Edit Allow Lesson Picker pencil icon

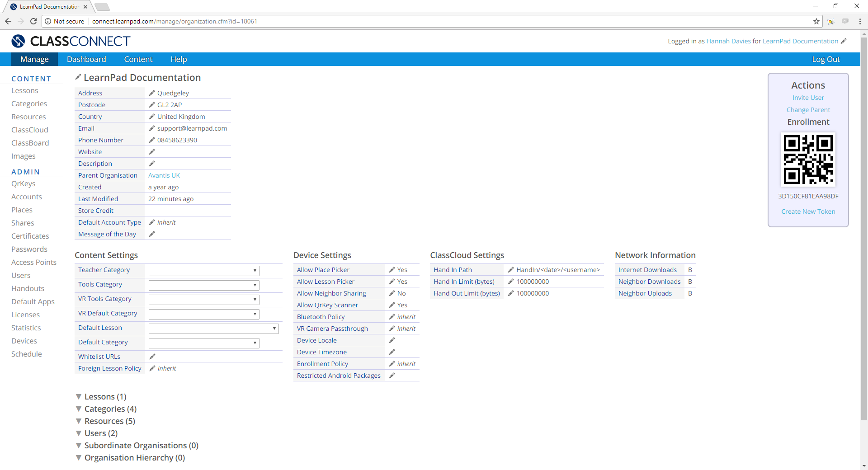pyautogui.click(x=392, y=282)
